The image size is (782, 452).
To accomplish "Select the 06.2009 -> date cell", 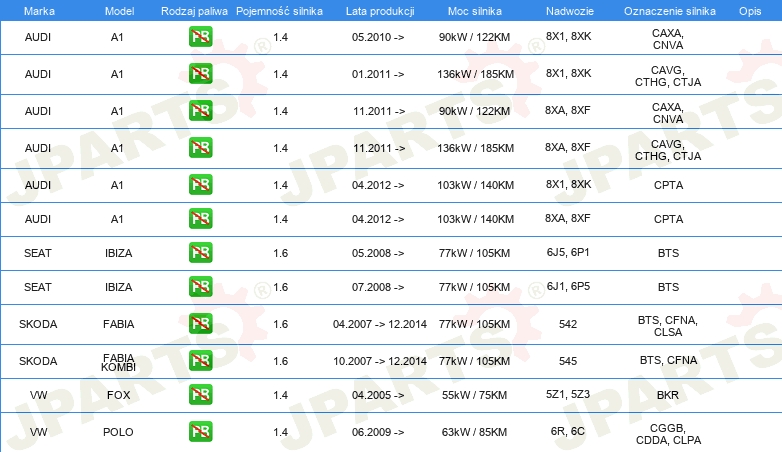I will [378, 432].
